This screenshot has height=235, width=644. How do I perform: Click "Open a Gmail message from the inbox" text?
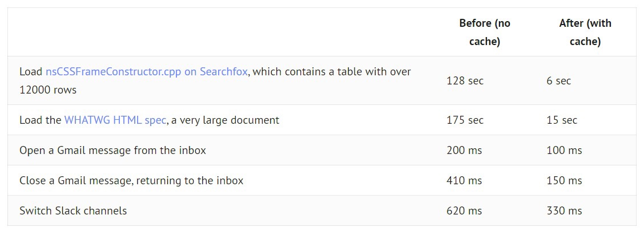pyautogui.click(x=112, y=151)
